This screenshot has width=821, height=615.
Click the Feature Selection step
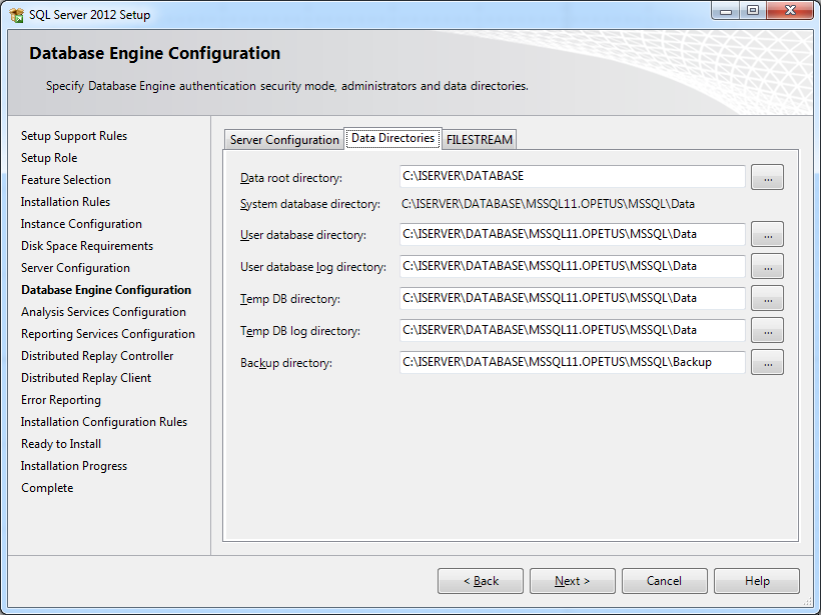[x=66, y=180]
